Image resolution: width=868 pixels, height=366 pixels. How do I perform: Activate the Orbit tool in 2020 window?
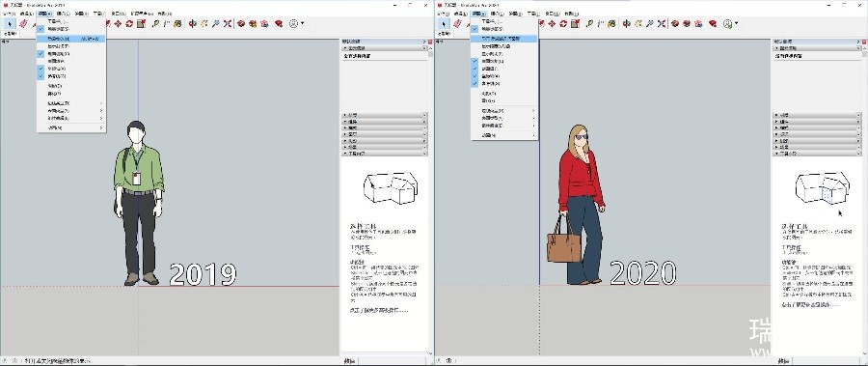tap(626, 24)
